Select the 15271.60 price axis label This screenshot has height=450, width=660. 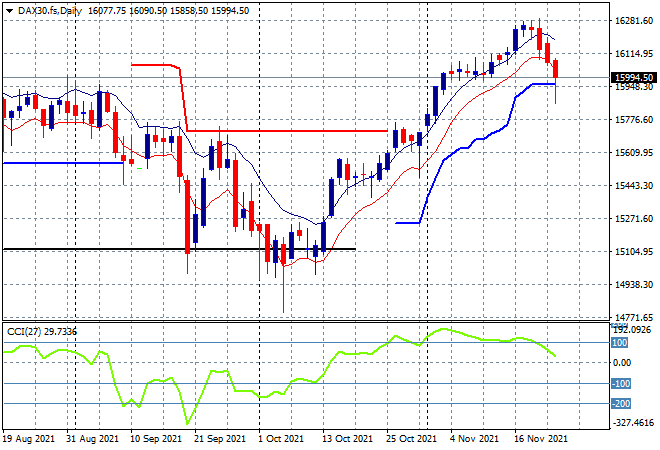(634, 218)
